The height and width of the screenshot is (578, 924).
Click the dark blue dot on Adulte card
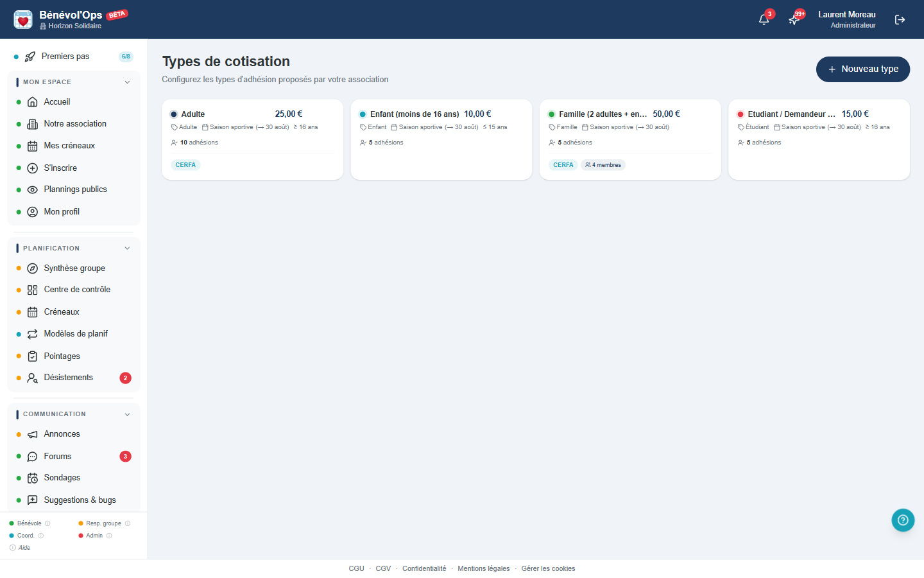pyautogui.click(x=173, y=114)
